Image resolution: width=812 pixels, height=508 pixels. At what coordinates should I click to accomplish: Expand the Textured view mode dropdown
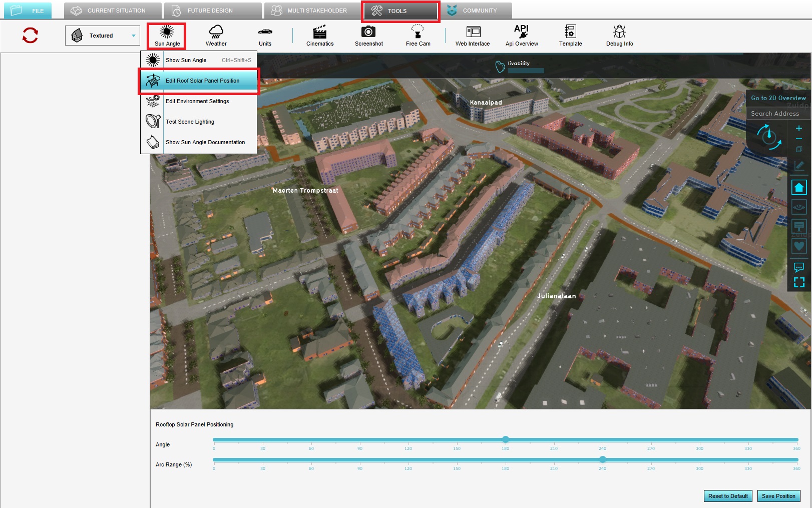pyautogui.click(x=133, y=36)
